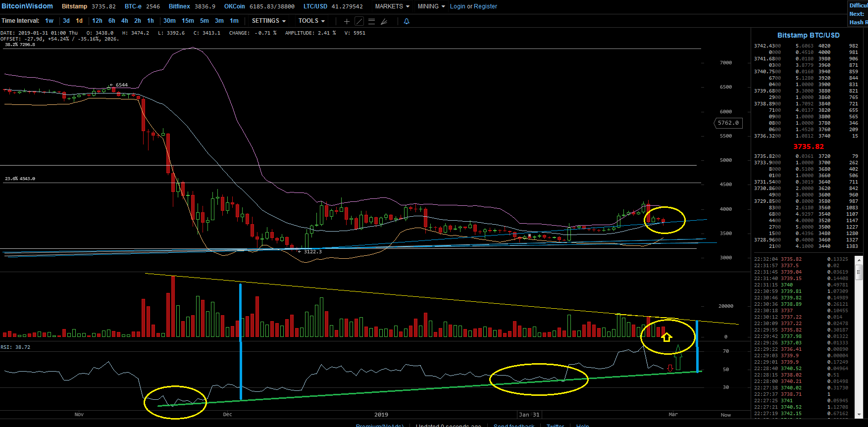
Task: Switch to 1m candles
Action: pos(234,21)
